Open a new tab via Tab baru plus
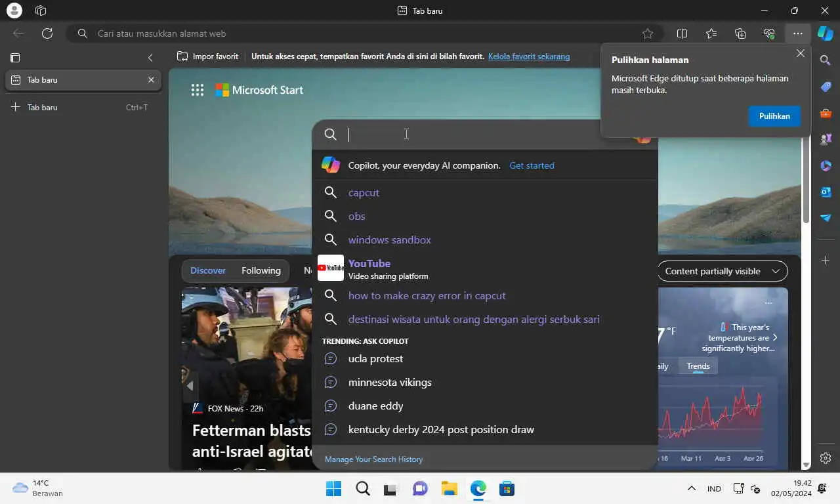This screenshot has width=840, height=504. (x=82, y=107)
